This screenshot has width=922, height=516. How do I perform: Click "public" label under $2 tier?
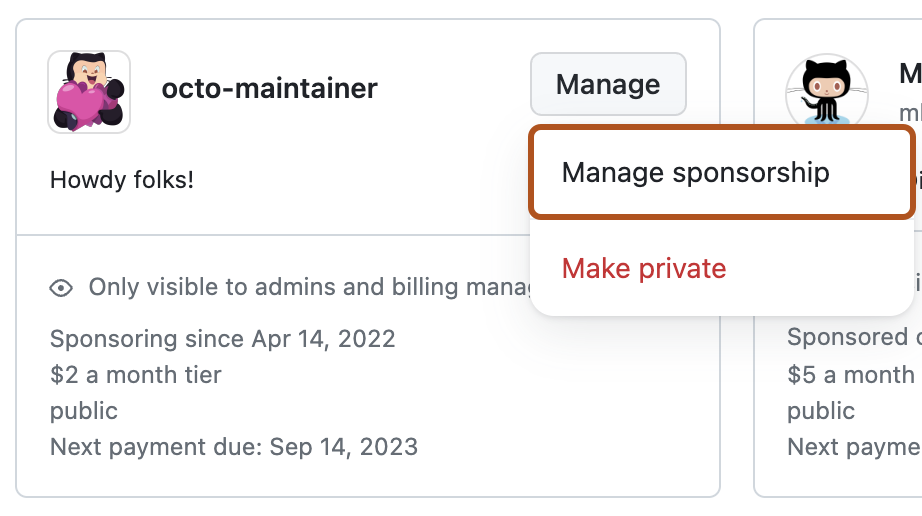84,411
